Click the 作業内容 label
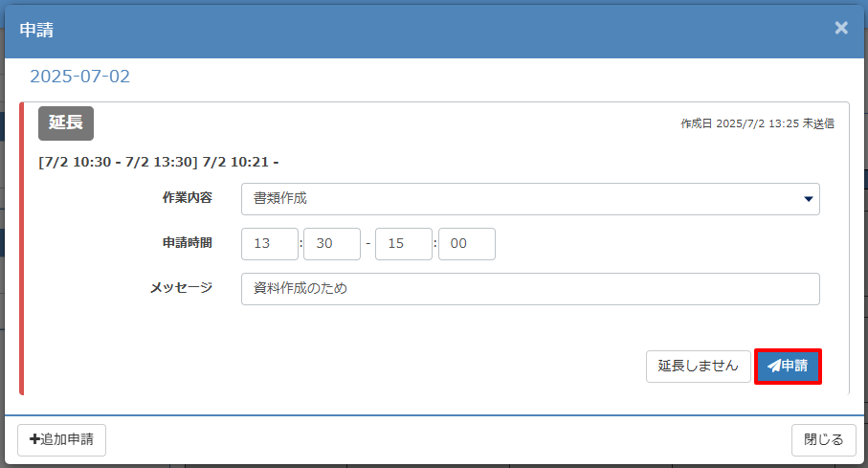Viewport: 868px width, 468px height. pos(188,198)
